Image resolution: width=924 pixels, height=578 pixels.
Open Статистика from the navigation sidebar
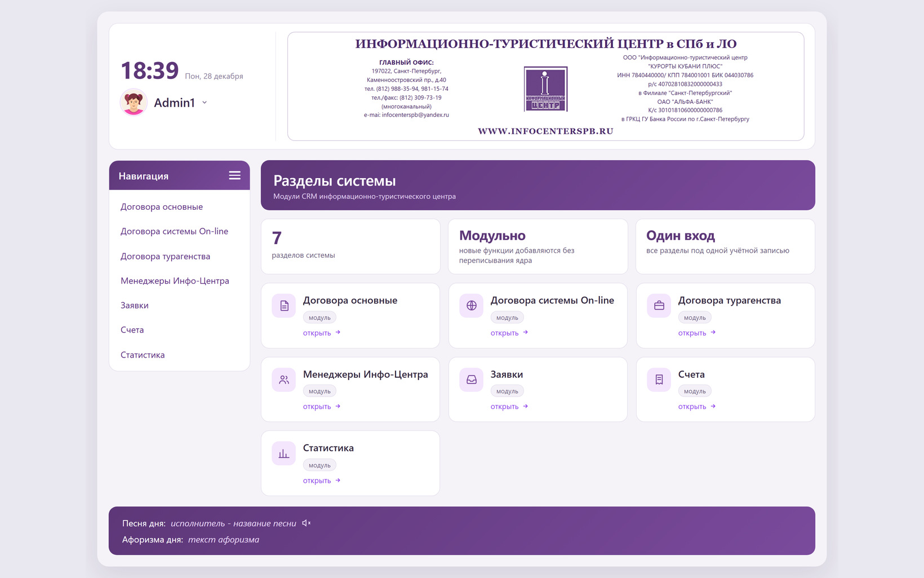[143, 355]
